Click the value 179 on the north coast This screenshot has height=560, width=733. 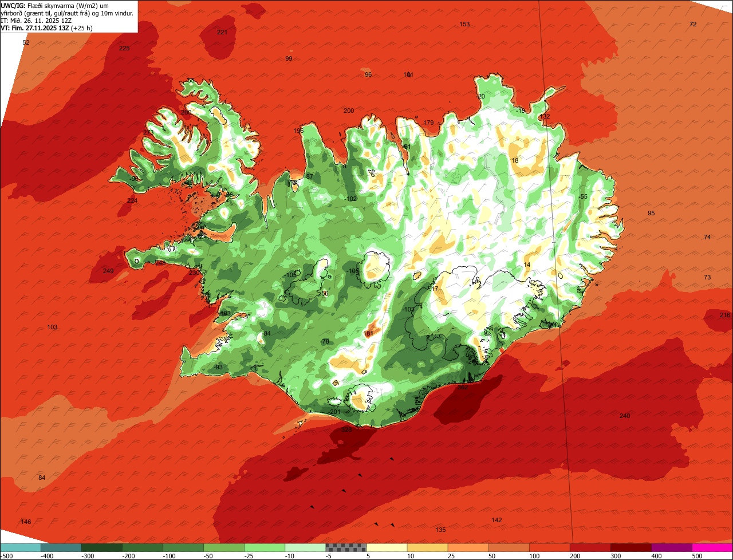(x=428, y=123)
